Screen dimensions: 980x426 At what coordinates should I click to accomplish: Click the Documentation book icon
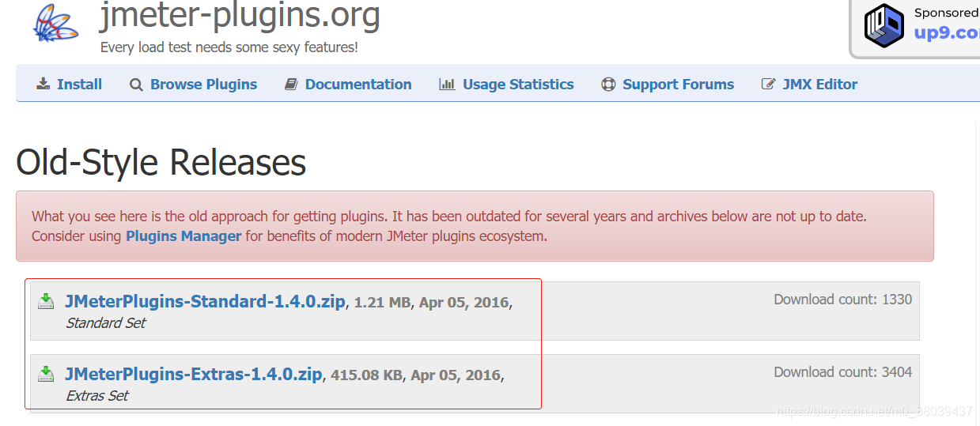(291, 85)
